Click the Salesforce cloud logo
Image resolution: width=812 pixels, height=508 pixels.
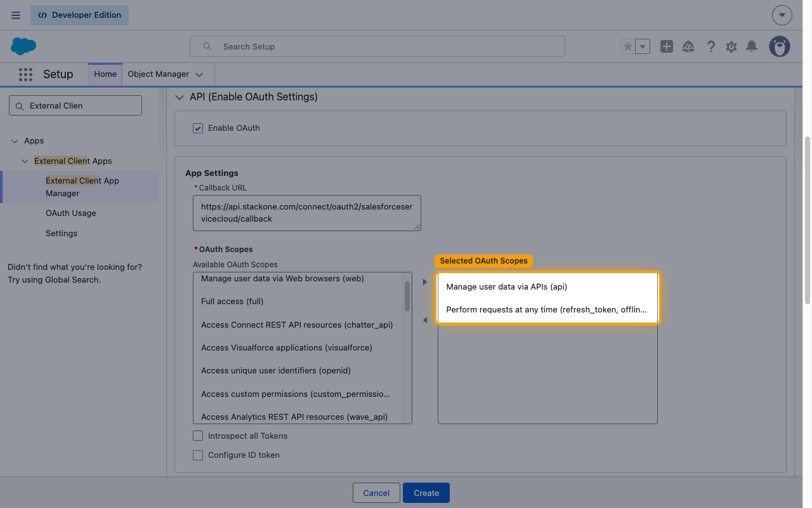[x=23, y=46]
